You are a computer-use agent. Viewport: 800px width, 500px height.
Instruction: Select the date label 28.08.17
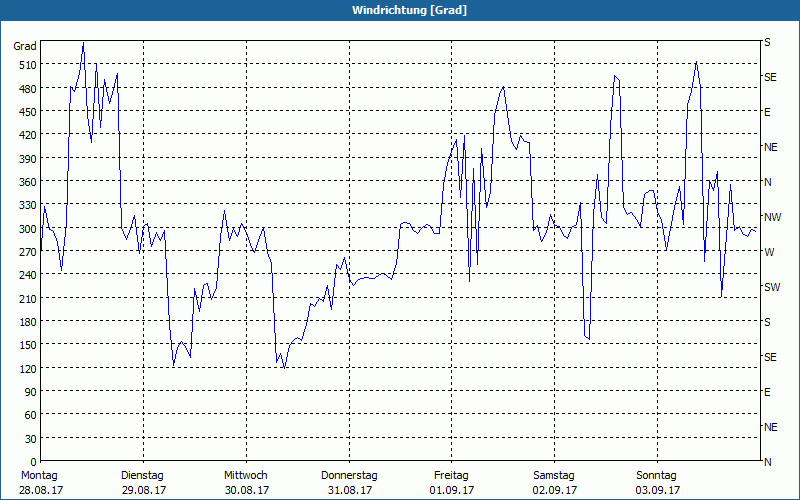41,490
